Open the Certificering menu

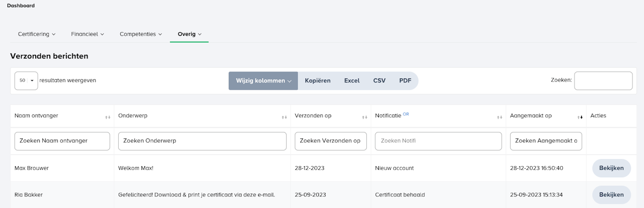coord(37,34)
